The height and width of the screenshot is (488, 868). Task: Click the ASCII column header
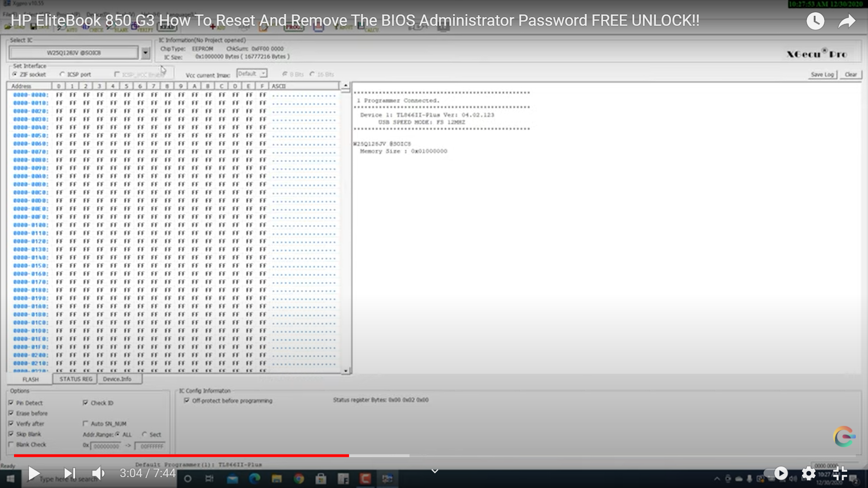click(x=303, y=86)
